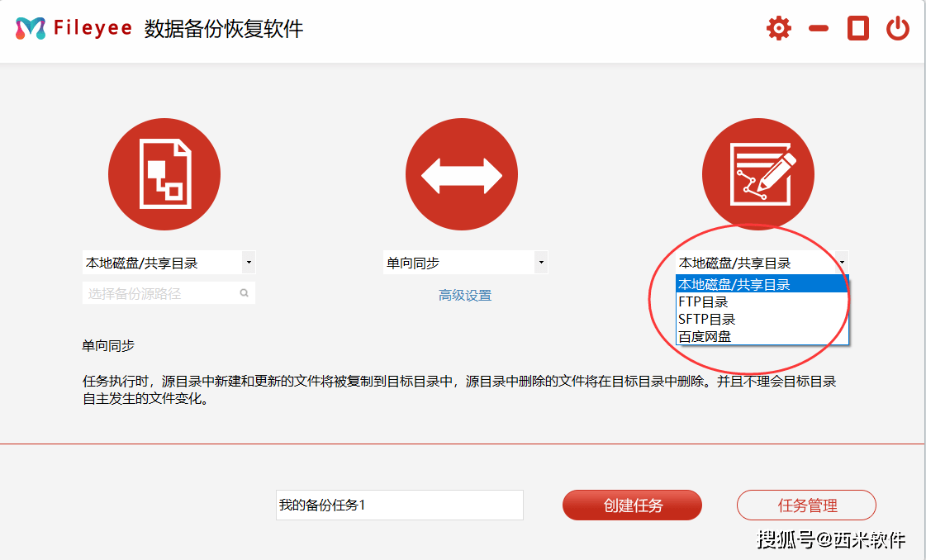This screenshot has height=560, width=926.
Task: Click the 单向同步 description heading
Action: click(x=108, y=345)
